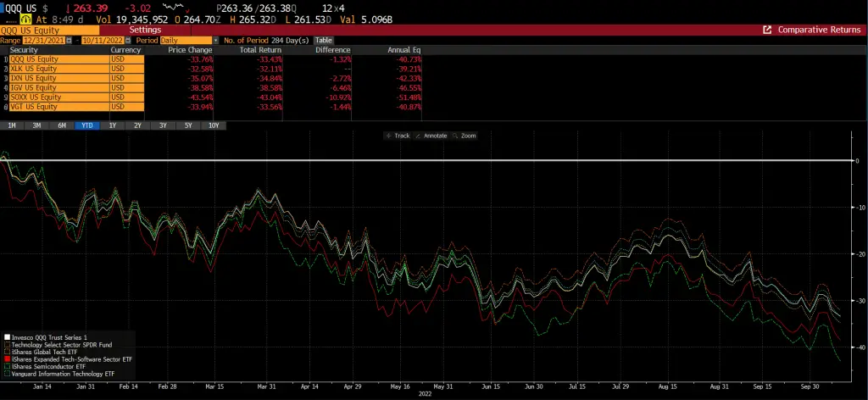
Task: Toggle Technology Select Sector SPDR legend marker
Action: 7,344
